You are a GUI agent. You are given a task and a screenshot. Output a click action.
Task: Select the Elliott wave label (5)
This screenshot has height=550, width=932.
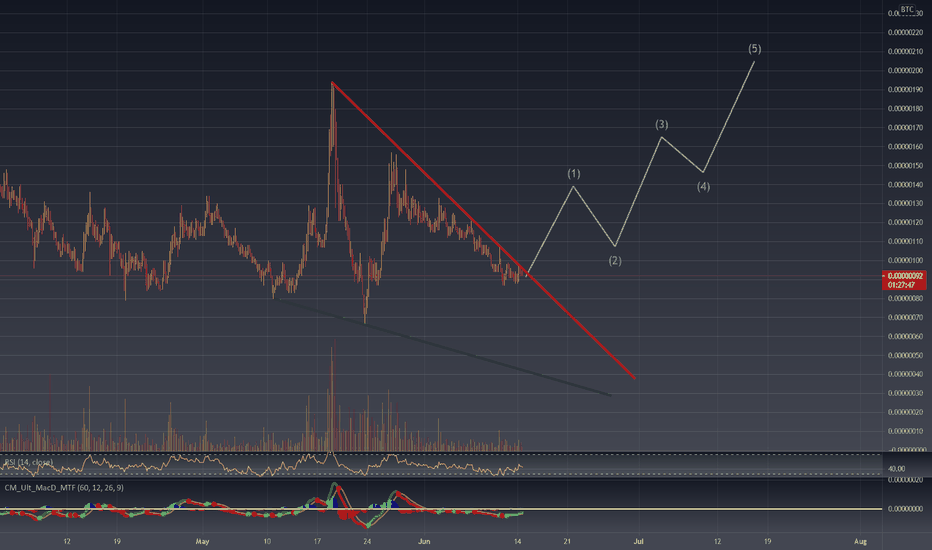tap(754, 49)
